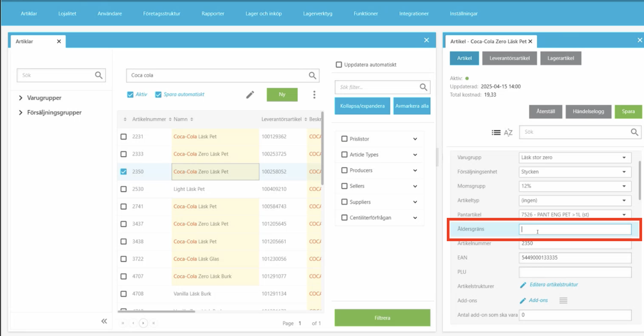Close the Coca-Cola Zero Läsk Pet tab
The image size is (644, 336).
530,41
